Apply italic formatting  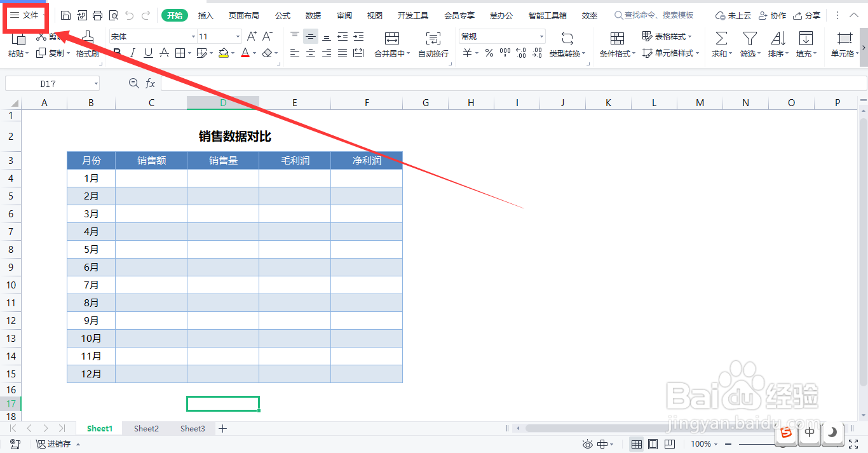click(x=132, y=53)
